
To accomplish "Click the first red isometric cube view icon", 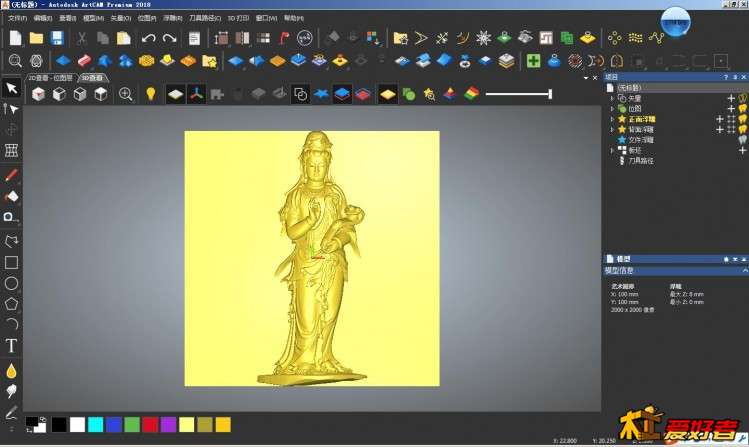I will [38, 94].
